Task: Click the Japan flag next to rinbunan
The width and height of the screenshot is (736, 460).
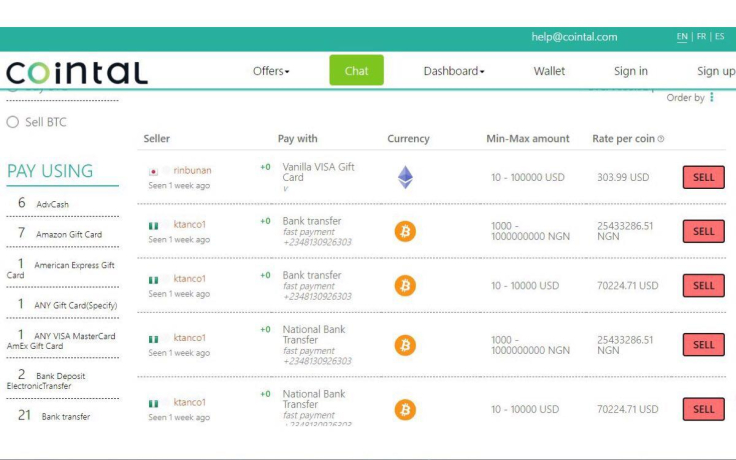Action: click(x=153, y=171)
